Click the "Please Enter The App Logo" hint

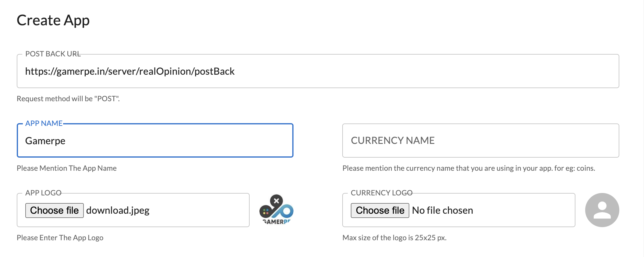pos(60,238)
